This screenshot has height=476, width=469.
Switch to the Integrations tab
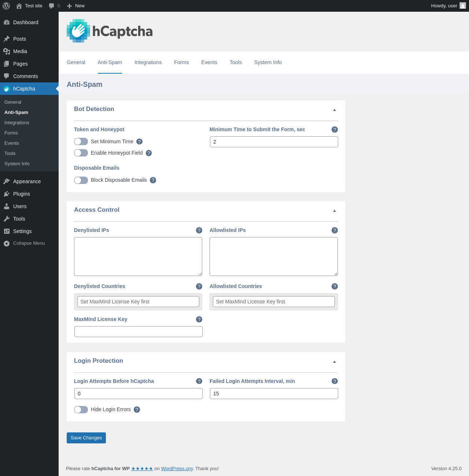[148, 62]
